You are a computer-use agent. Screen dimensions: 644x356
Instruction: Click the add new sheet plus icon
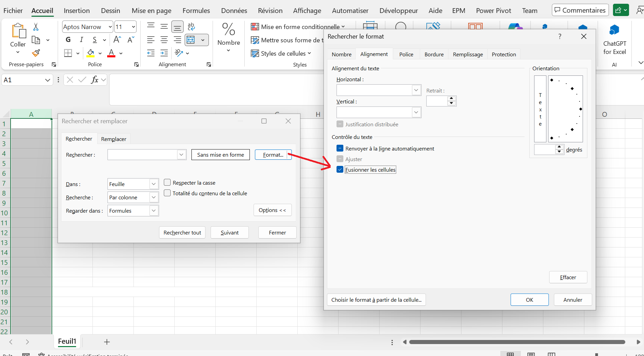click(107, 342)
